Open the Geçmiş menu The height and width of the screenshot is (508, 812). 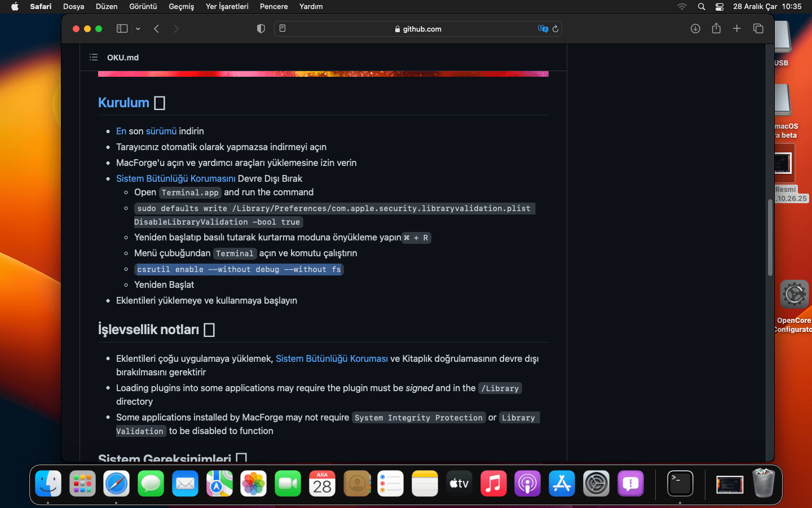181,6
